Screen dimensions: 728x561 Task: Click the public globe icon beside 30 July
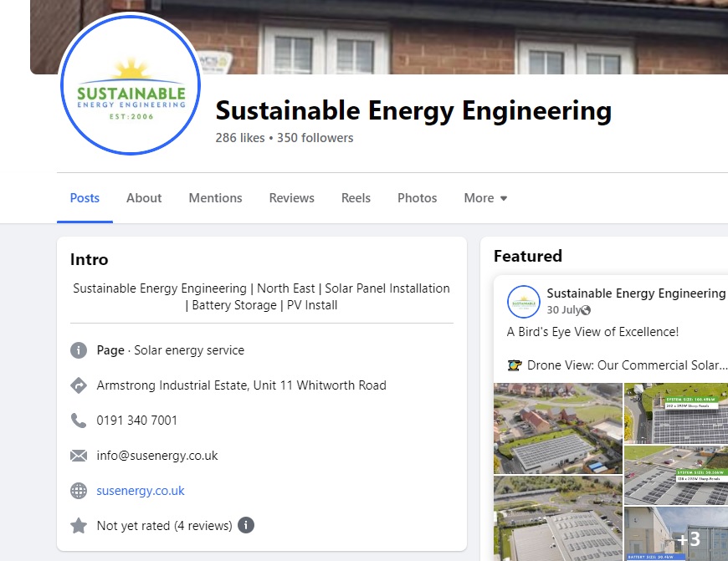point(586,310)
